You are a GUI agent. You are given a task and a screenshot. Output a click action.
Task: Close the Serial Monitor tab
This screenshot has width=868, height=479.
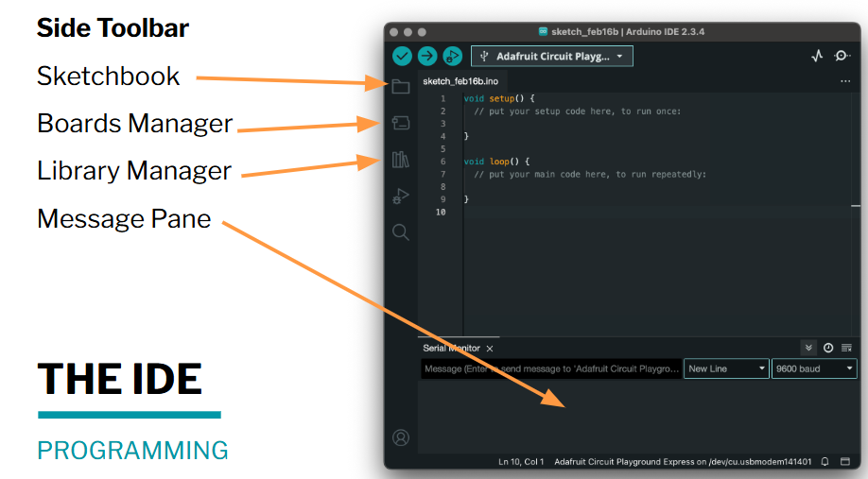click(x=490, y=349)
